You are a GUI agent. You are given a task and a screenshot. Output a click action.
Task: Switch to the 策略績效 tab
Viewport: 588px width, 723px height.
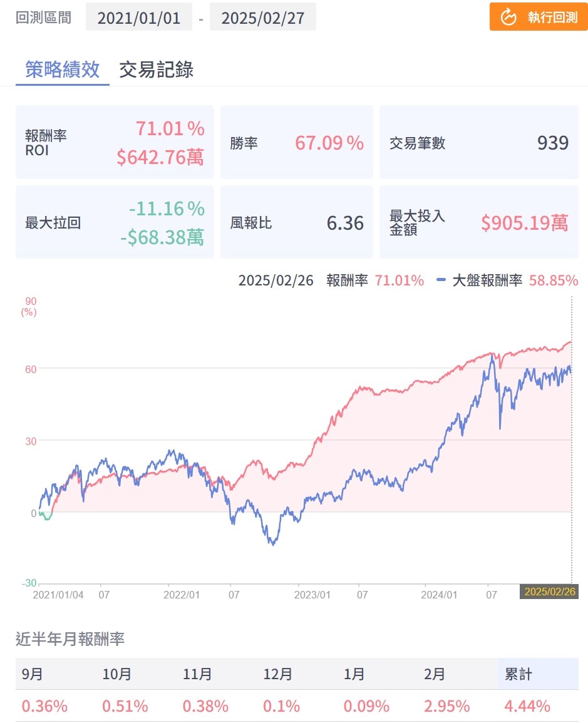tap(62, 69)
